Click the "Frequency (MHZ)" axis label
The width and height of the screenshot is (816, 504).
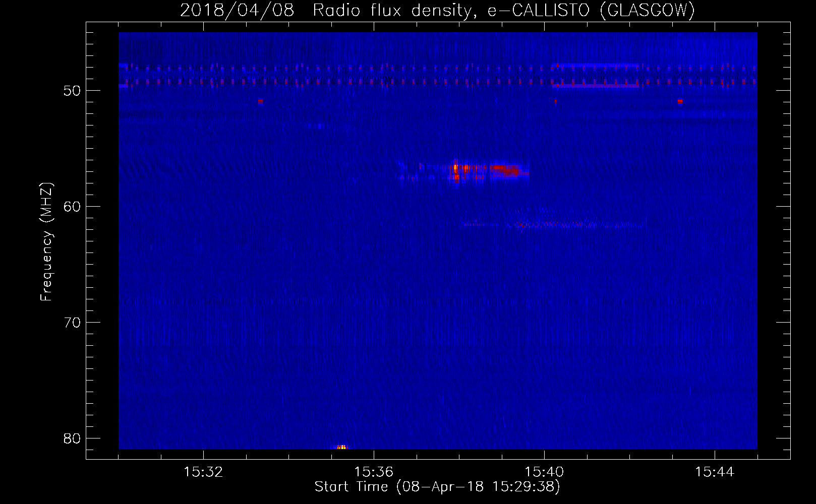46,242
